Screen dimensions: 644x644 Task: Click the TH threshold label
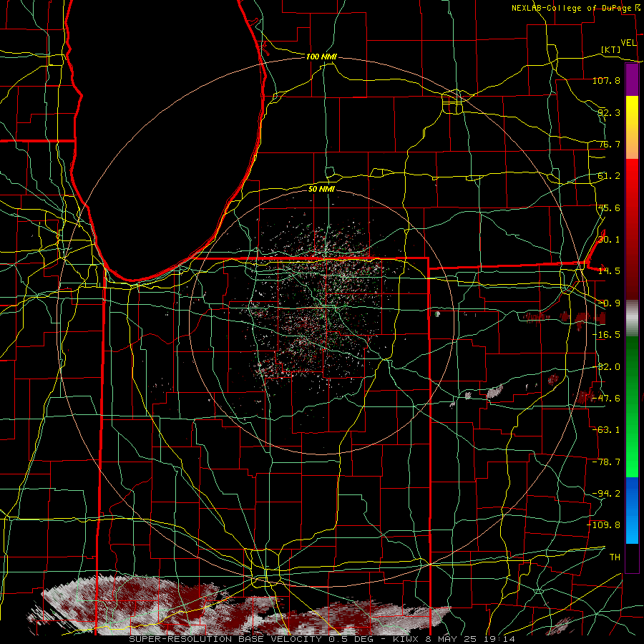[615, 557]
